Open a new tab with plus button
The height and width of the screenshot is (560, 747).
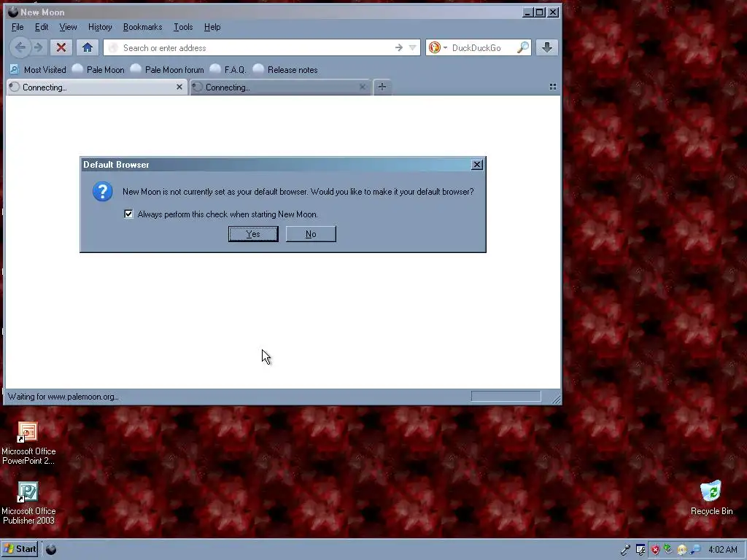382,87
